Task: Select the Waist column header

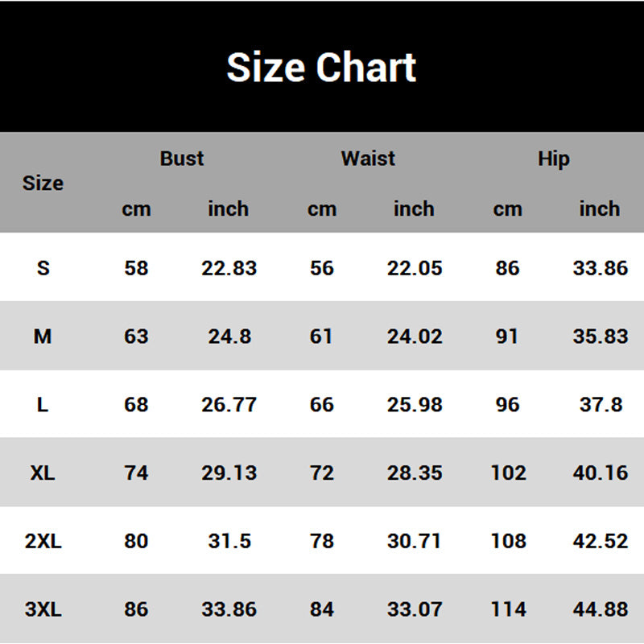Action: [368, 159]
